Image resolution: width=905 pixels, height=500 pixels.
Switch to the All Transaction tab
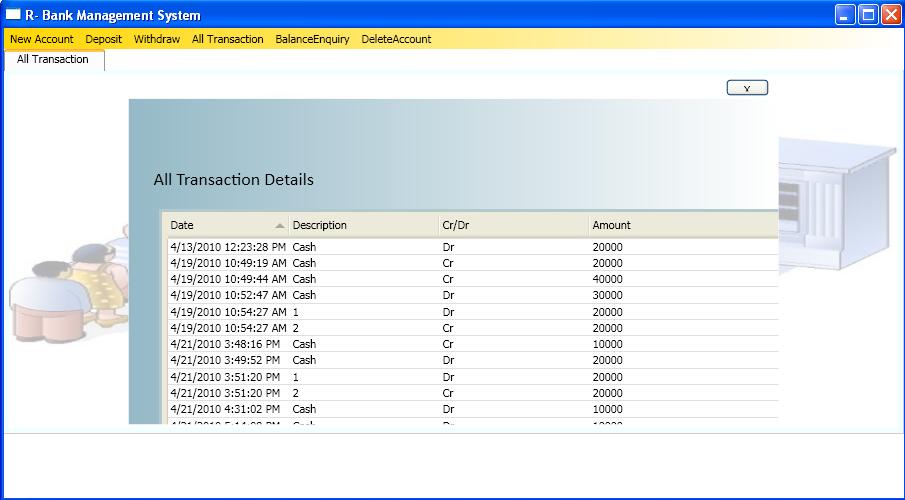[53, 59]
